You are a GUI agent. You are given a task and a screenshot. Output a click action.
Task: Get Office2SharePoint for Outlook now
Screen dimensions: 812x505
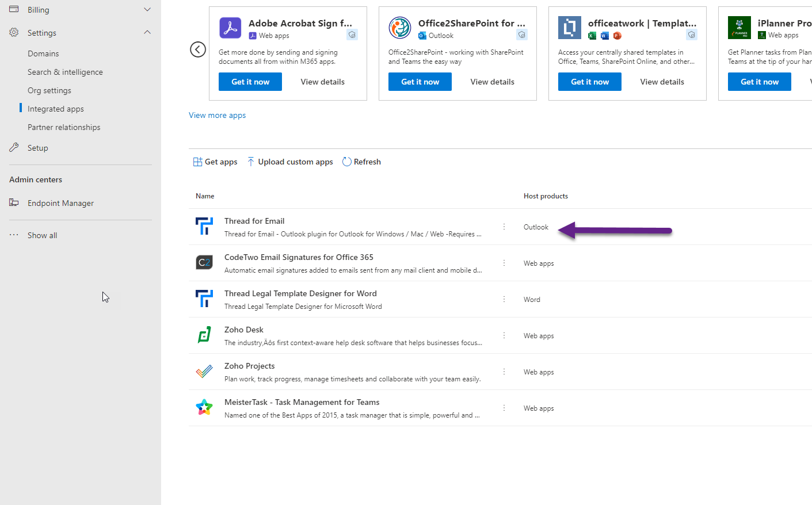coord(420,82)
